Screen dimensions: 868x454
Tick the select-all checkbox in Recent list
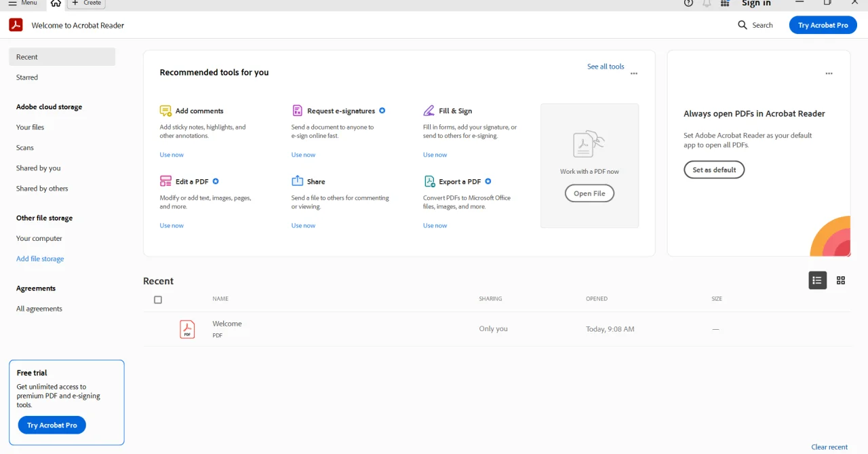(x=158, y=300)
